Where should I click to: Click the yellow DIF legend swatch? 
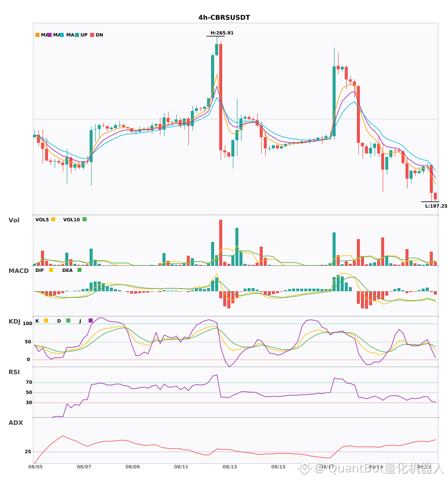tap(51, 270)
